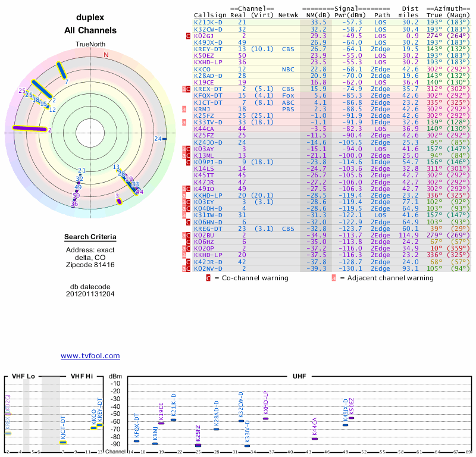
Task: Select the KREY-DT callsign row
Action: click(x=208, y=49)
